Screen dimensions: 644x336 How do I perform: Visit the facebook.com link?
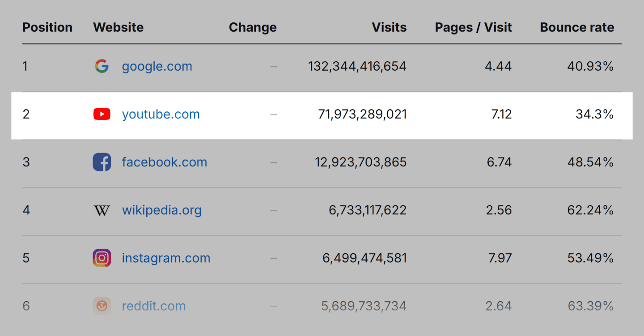coord(164,162)
